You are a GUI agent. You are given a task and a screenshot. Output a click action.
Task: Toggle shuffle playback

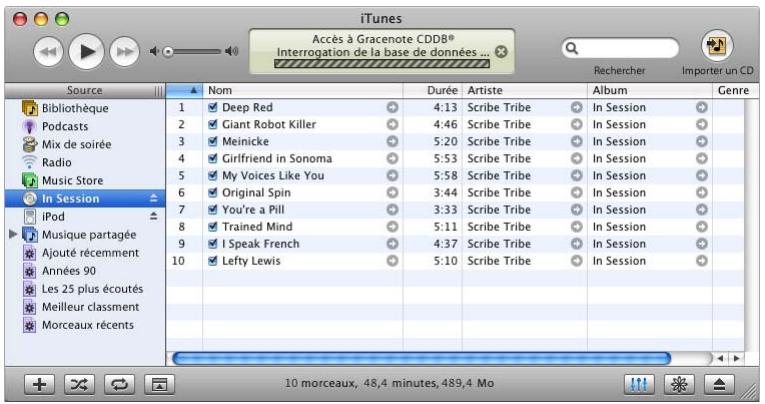tap(80, 384)
